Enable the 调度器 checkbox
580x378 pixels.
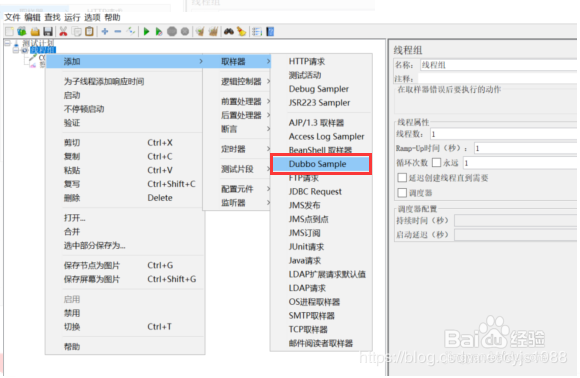click(x=402, y=193)
